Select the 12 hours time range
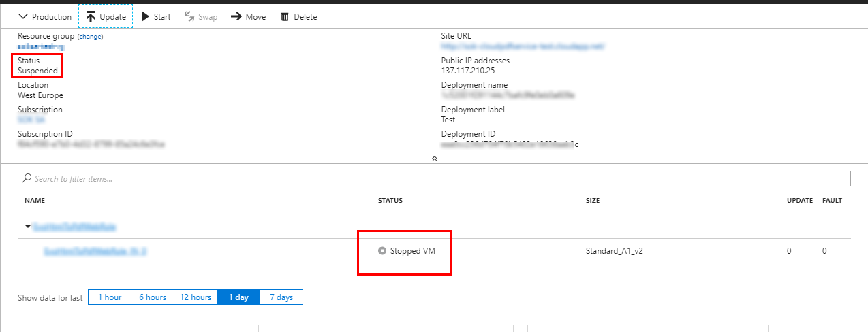This screenshot has width=868, height=332. point(196,297)
